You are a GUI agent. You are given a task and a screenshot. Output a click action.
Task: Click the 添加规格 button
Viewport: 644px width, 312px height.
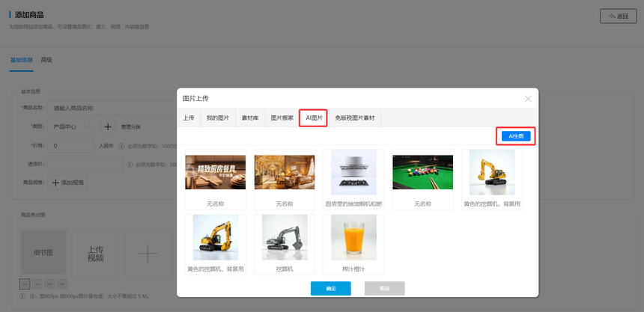(67, 183)
